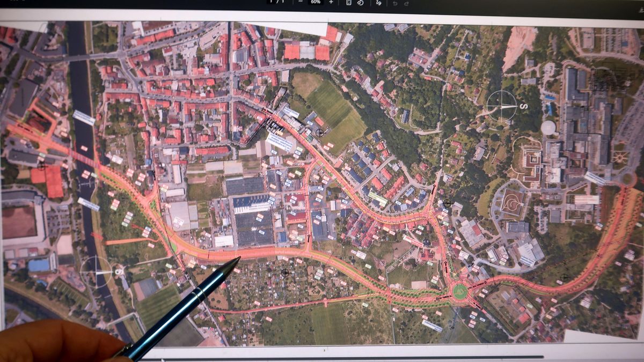Zoom out using the minus icon

tap(301, 4)
